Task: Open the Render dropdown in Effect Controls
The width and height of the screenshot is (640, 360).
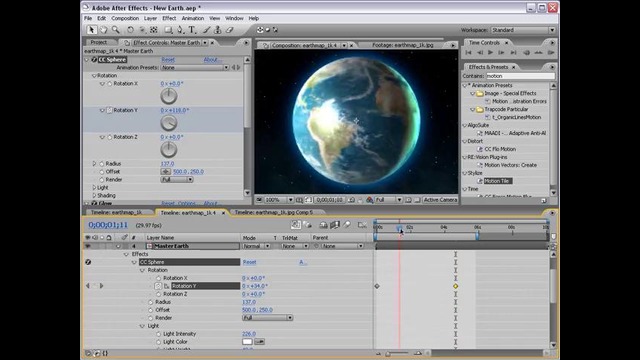Action: [x=177, y=180]
